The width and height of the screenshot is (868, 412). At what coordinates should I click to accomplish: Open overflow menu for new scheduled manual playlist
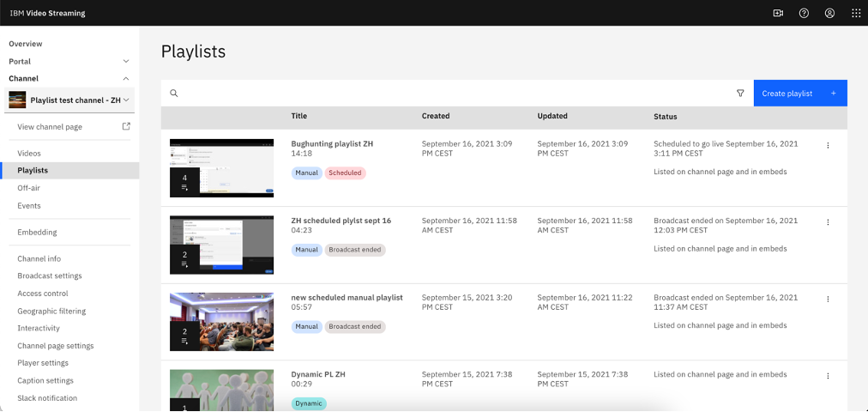(828, 299)
